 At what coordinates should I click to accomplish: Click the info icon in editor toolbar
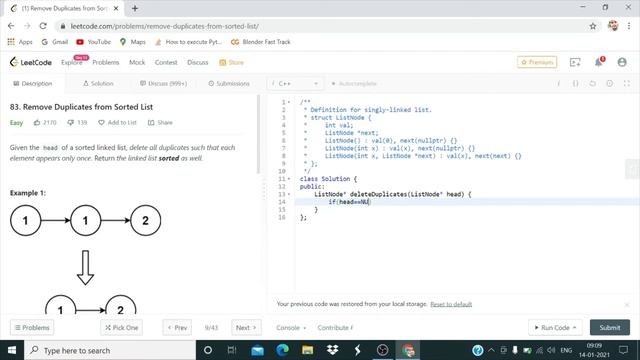(x=558, y=83)
